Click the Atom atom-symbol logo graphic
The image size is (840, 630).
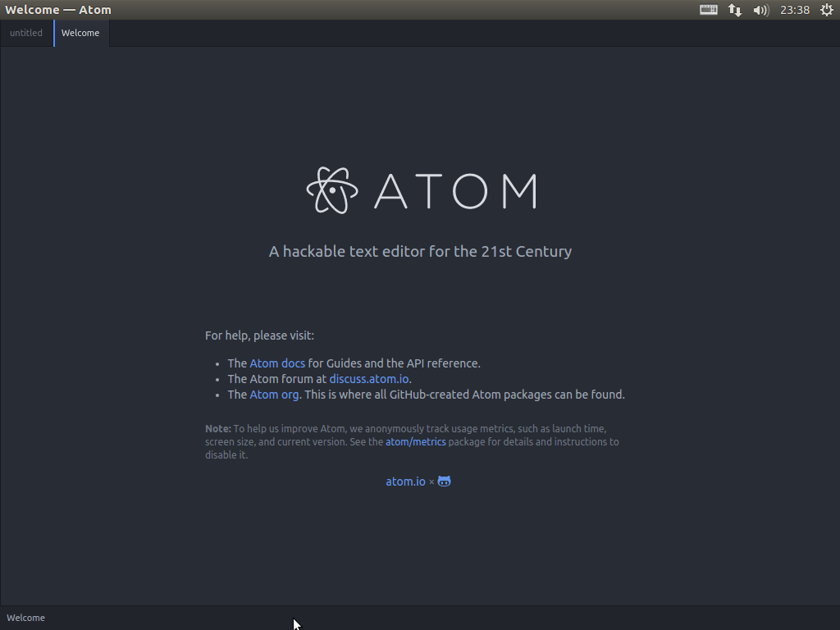click(x=331, y=189)
